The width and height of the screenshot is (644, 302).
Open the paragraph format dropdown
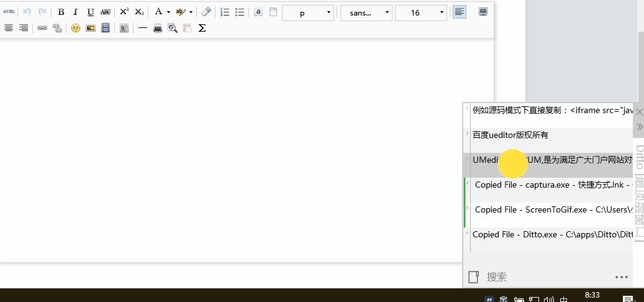point(308,12)
